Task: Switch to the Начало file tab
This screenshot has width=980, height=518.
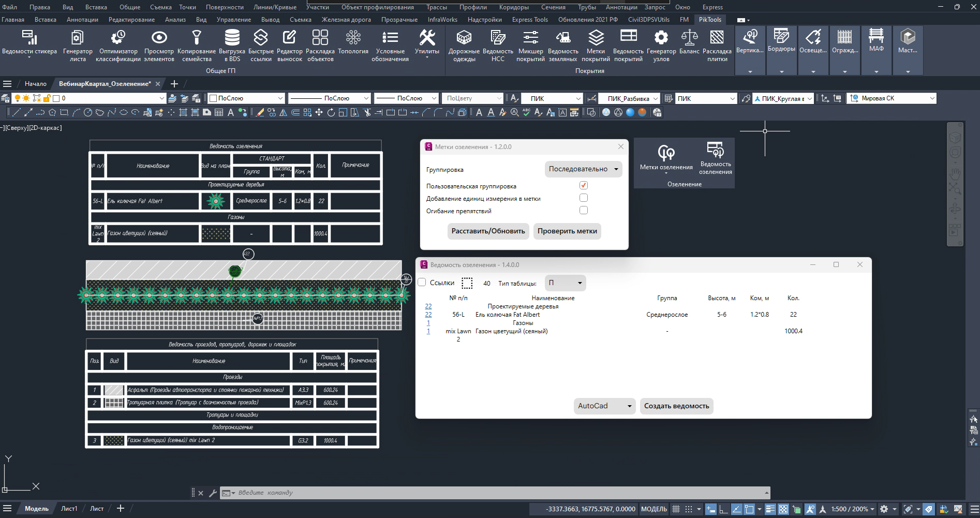Action: coord(36,84)
